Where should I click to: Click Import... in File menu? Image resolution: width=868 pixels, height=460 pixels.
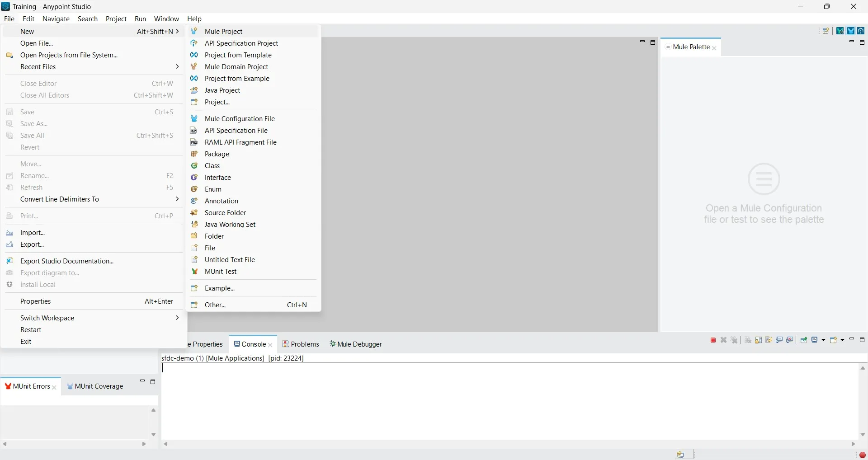[94, 233]
